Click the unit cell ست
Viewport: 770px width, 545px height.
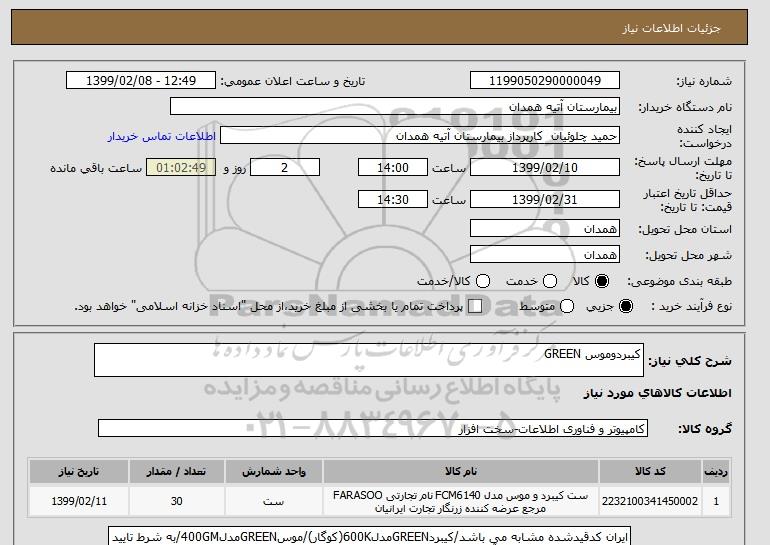(x=274, y=501)
